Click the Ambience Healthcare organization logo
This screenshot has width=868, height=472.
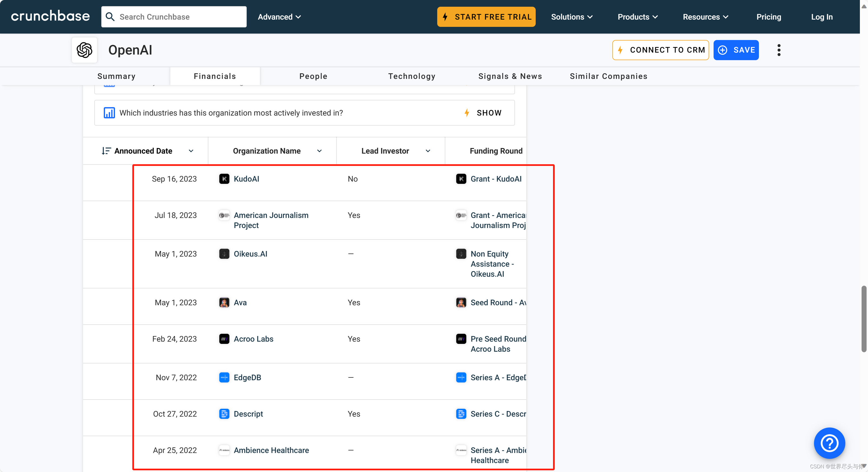click(x=224, y=450)
